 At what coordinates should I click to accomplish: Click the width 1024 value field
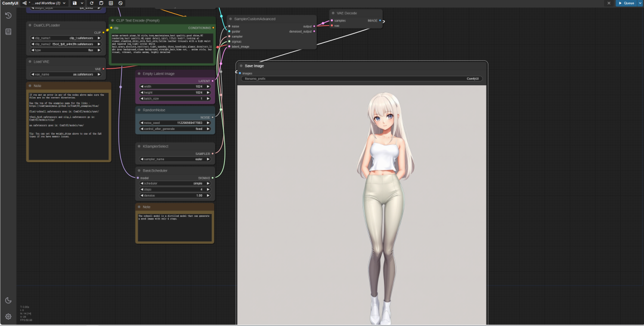coord(175,86)
